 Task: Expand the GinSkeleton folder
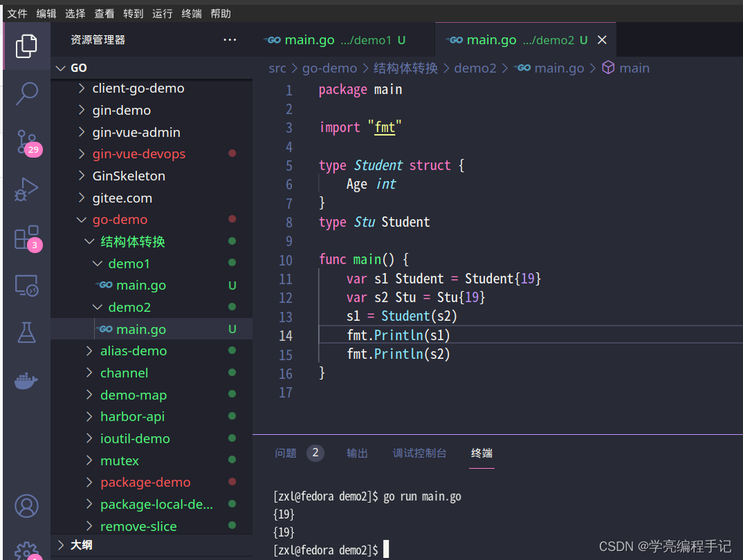(151, 176)
